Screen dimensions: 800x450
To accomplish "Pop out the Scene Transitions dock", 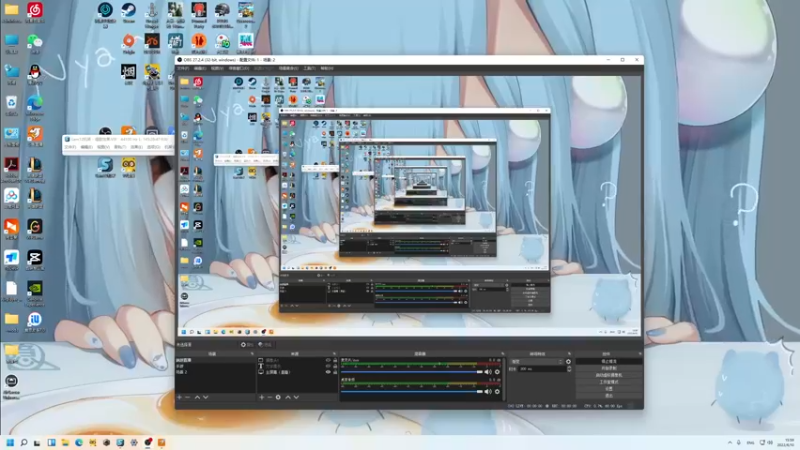I will click(x=569, y=354).
